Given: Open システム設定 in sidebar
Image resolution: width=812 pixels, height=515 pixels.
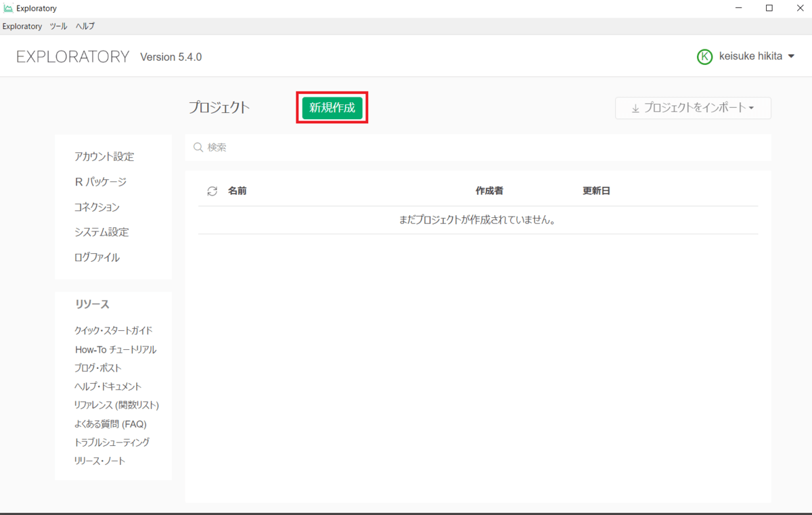Looking at the screenshot, I should [101, 232].
